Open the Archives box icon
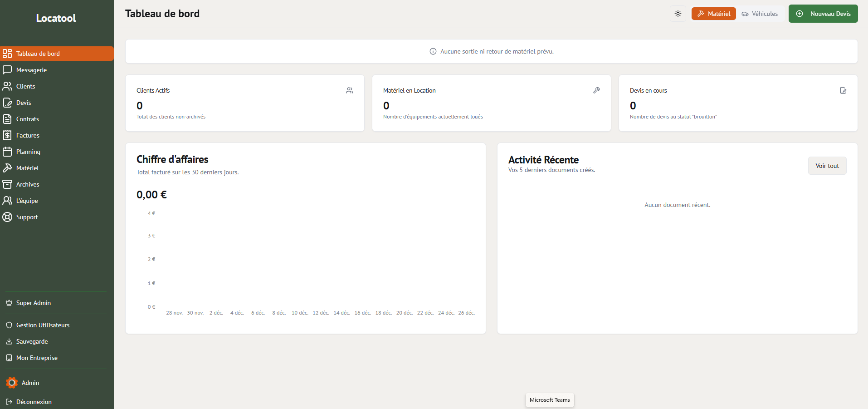 (x=7, y=184)
